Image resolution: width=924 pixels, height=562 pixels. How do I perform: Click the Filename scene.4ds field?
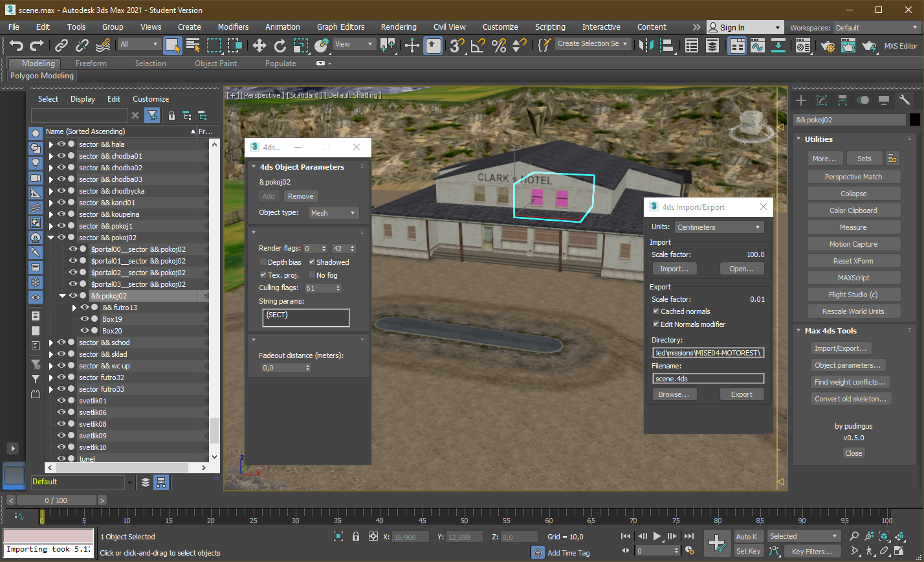(x=708, y=379)
